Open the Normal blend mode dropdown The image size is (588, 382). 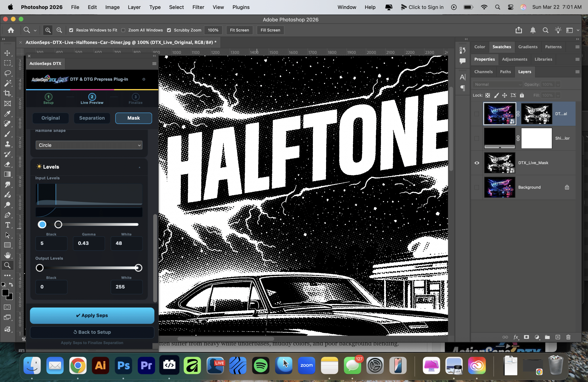(497, 85)
